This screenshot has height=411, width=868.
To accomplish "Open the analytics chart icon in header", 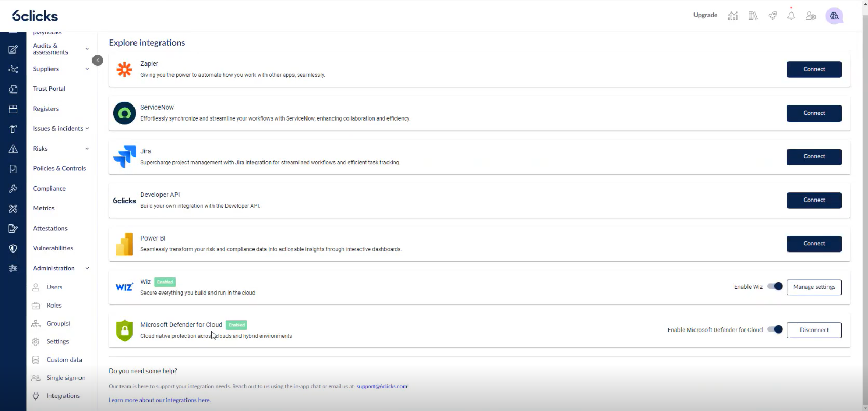I will (732, 16).
